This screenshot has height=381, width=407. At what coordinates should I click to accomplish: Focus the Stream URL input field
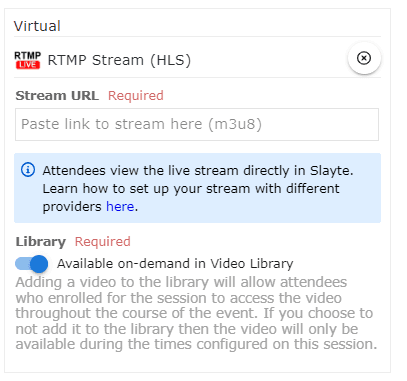[197, 124]
